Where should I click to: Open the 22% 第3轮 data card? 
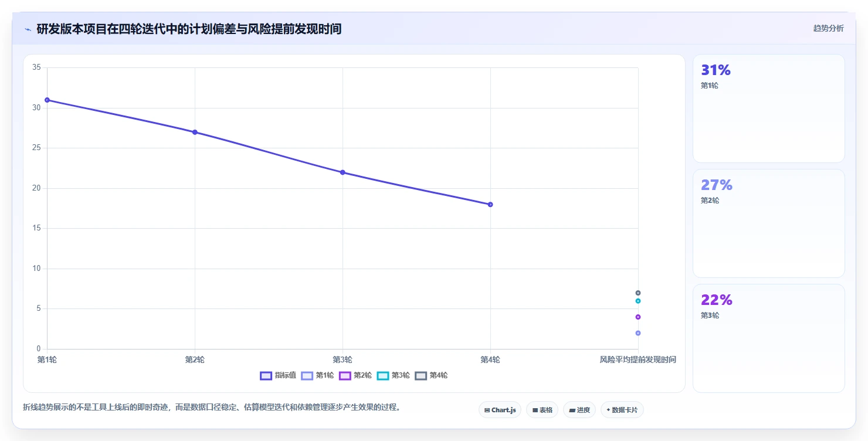pos(769,338)
